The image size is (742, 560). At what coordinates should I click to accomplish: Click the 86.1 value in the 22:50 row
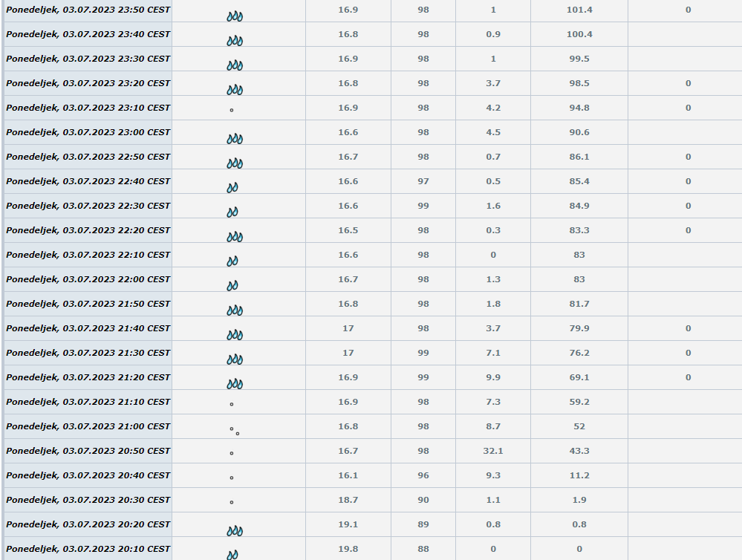point(579,157)
